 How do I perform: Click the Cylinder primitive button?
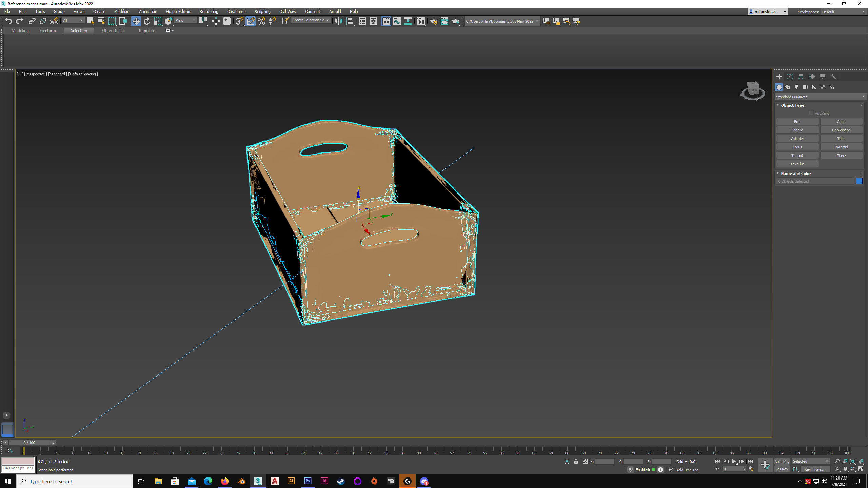(797, 138)
